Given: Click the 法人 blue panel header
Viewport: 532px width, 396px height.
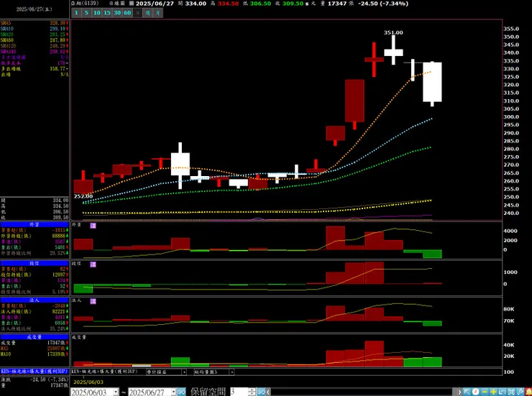Looking at the screenshot, I should [x=35, y=300].
